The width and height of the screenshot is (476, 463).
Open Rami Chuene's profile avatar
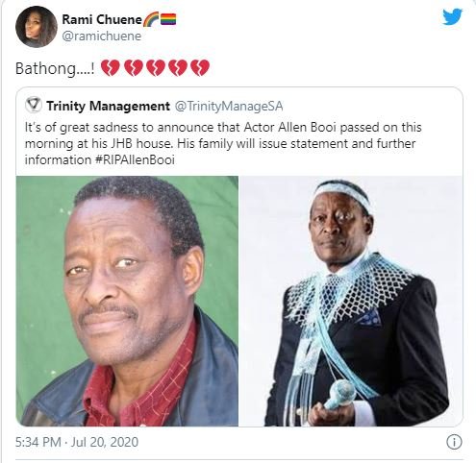click(x=37, y=27)
